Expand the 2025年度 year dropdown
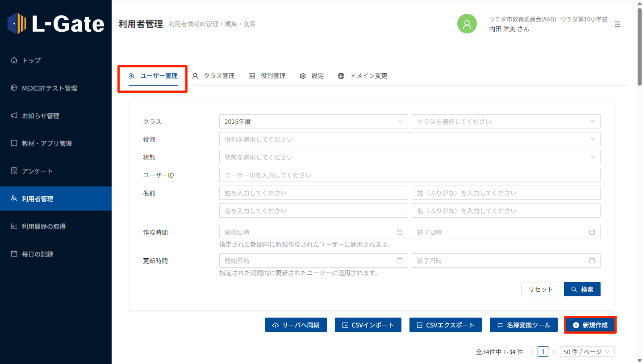Screen dimensions: 643x364 point(313,121)
